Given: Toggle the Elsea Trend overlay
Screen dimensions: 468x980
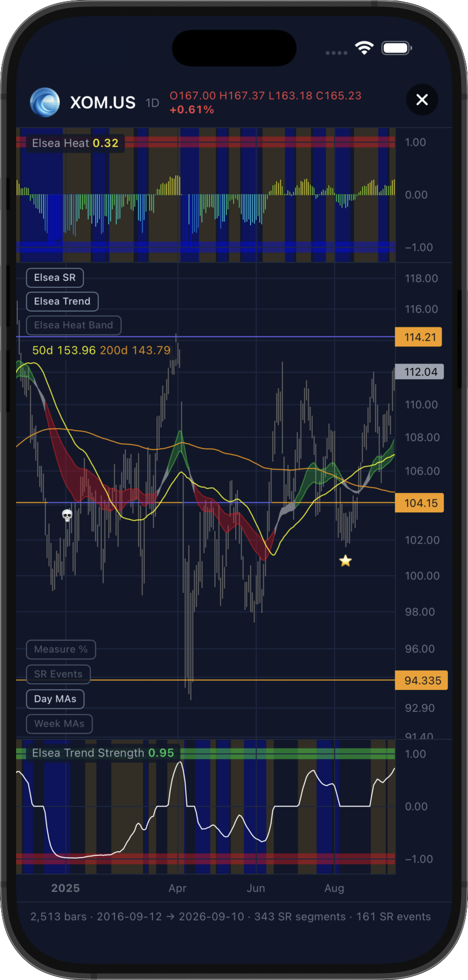Looking at the screenshot, I should click(x=62, y=301).
